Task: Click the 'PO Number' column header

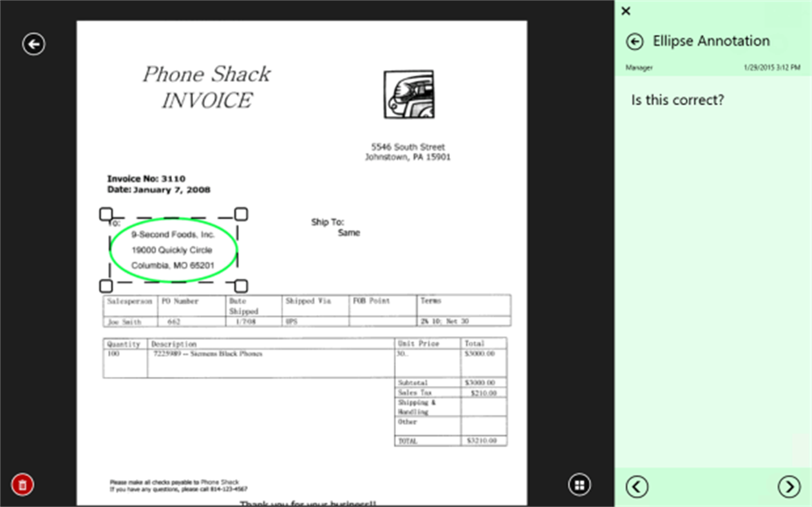Action: 180,301
